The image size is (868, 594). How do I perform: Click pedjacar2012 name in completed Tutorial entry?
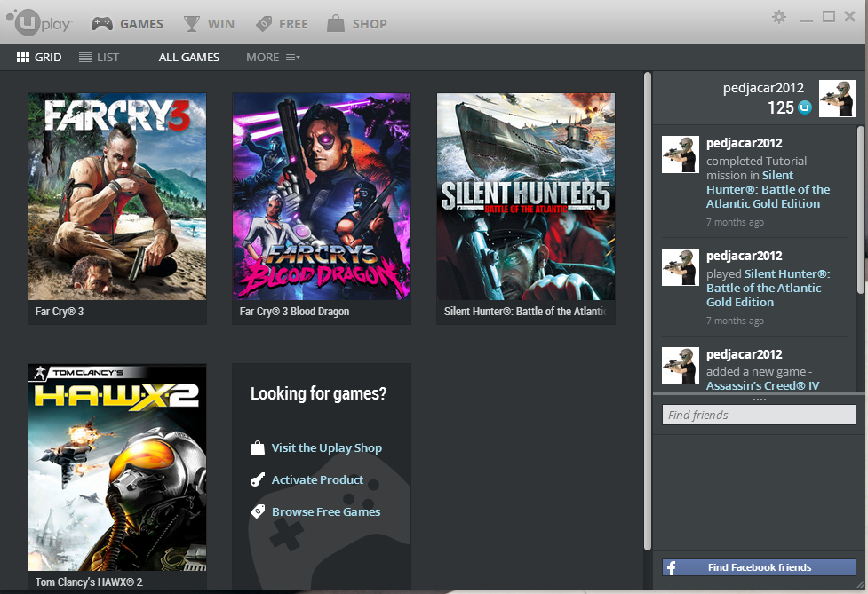(x=744, y=143)
